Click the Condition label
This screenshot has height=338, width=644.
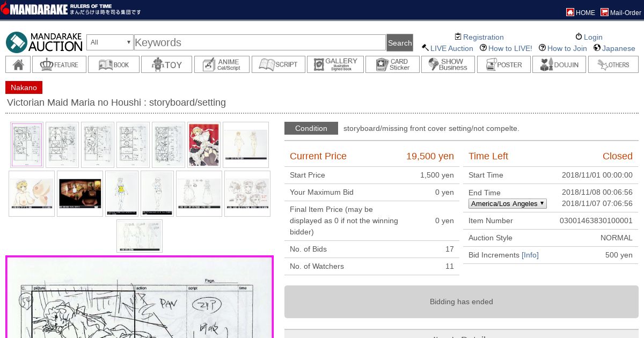pyautogui.click(x=311, y=128)
